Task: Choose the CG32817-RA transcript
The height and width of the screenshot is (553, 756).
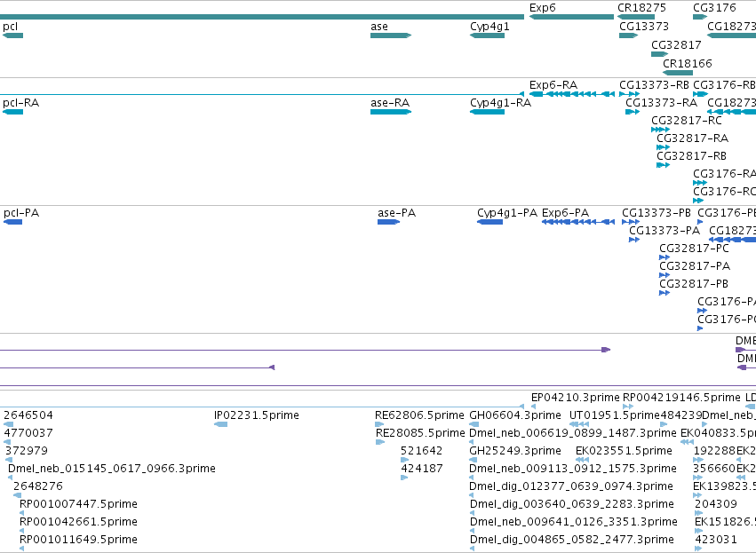Action: pyautogui.click(x=663, y=147)
